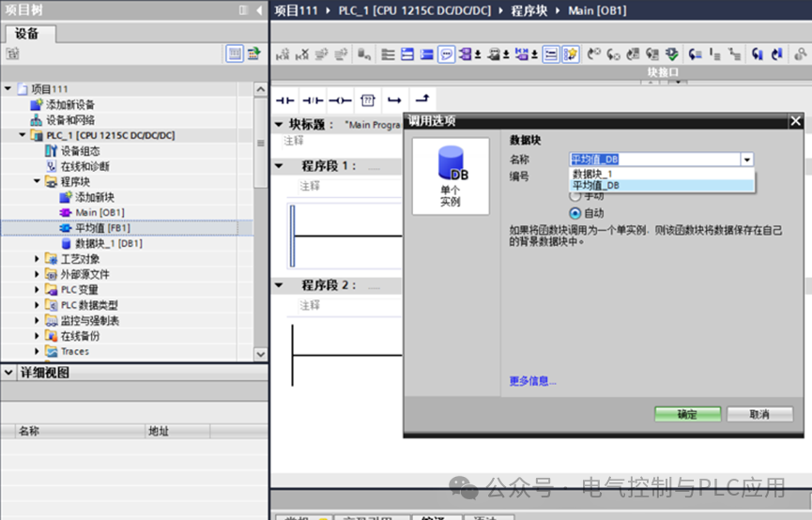Click the 添加新设备 icon
The image size is (812, 520).
(x=37, y=104)
